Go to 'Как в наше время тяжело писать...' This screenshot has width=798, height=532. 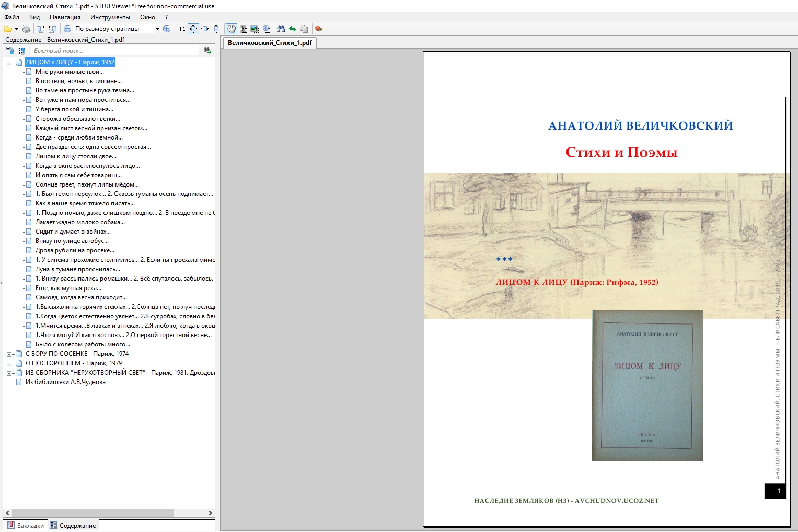[x=85, y=203]
